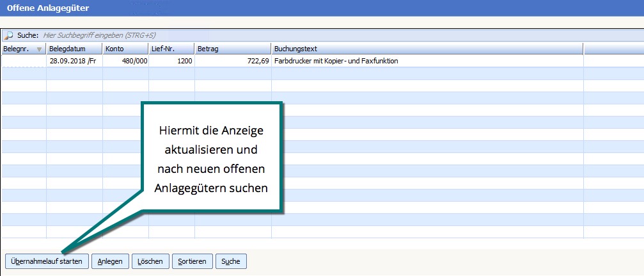
Task: Click the account cell 480/000
Action: click(x=125, y=61)
